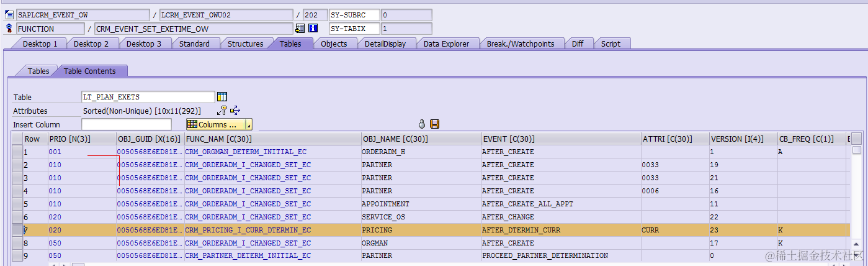Click the SY-SUBRC variable field
The width and height of the screenshot is (868, 266).
click(x=354, y=14)
